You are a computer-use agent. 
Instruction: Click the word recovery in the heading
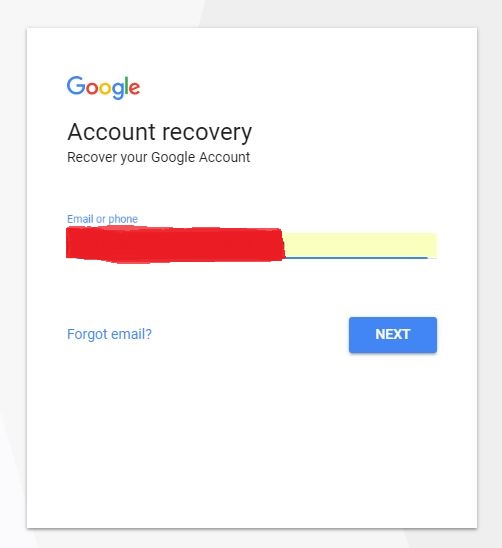(207, 134)
